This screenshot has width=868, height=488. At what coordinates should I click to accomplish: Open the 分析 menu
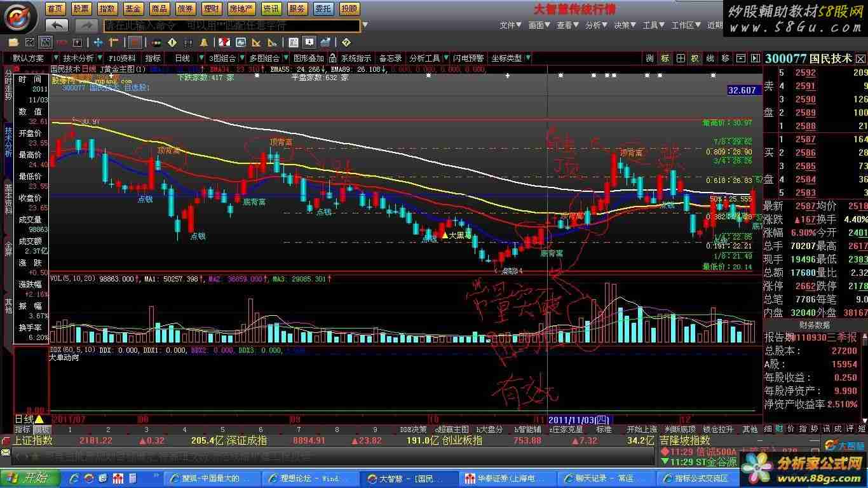pyautogui.click(x=596, y=25)
